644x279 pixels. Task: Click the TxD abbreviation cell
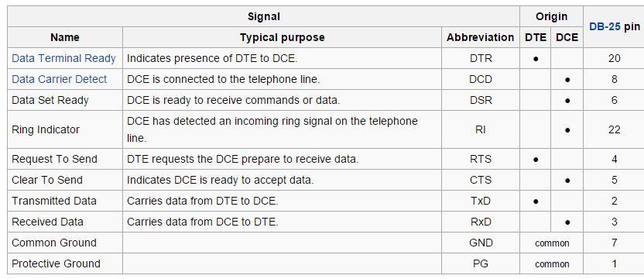[480, 201]
